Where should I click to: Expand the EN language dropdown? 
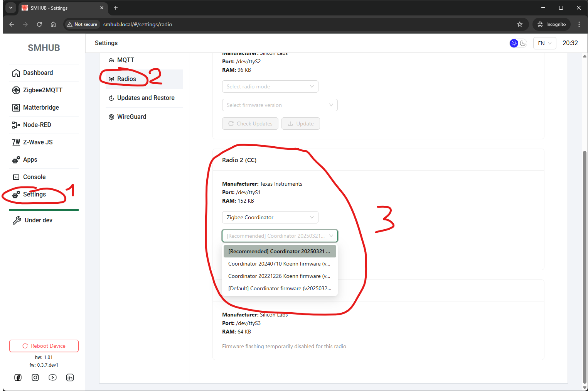[x=544, y=43]
